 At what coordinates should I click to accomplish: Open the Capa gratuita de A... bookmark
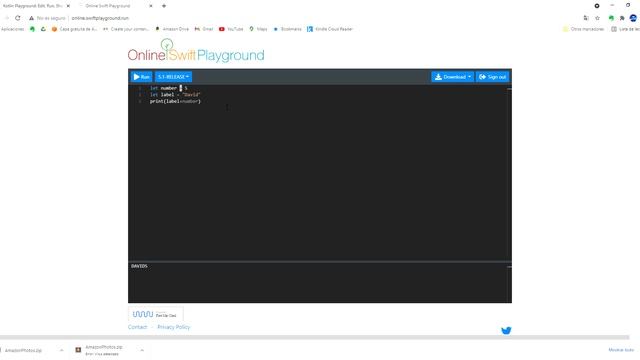click(74, 29)
